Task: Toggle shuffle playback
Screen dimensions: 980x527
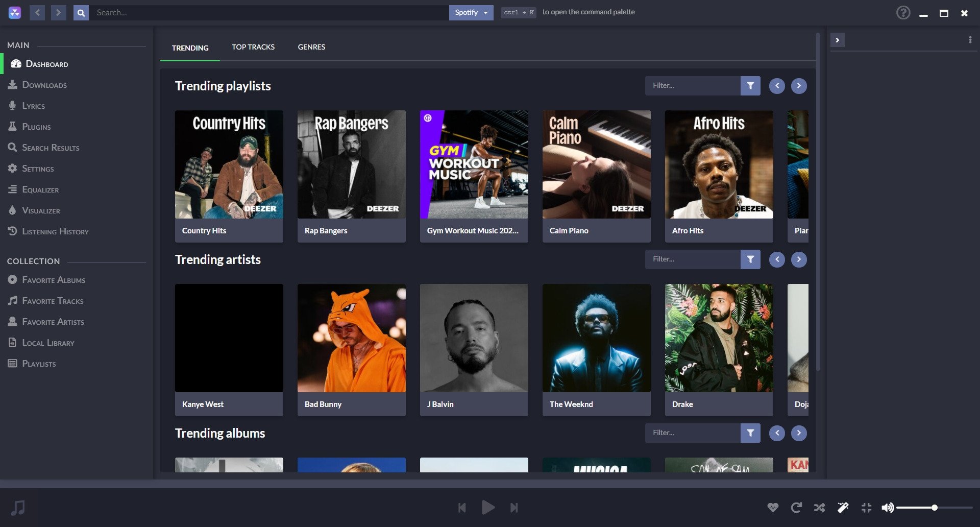Action: (819, 508)
